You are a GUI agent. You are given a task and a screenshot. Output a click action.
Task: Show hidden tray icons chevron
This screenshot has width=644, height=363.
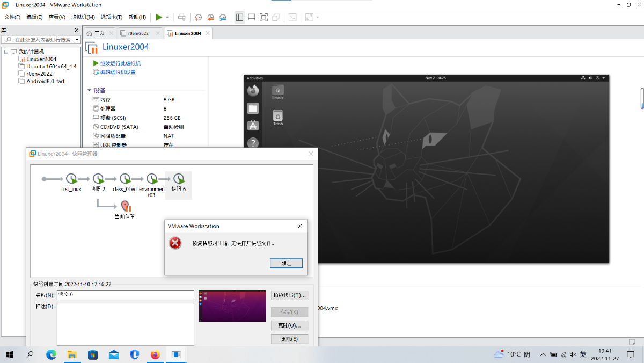(x=543, y=354)
